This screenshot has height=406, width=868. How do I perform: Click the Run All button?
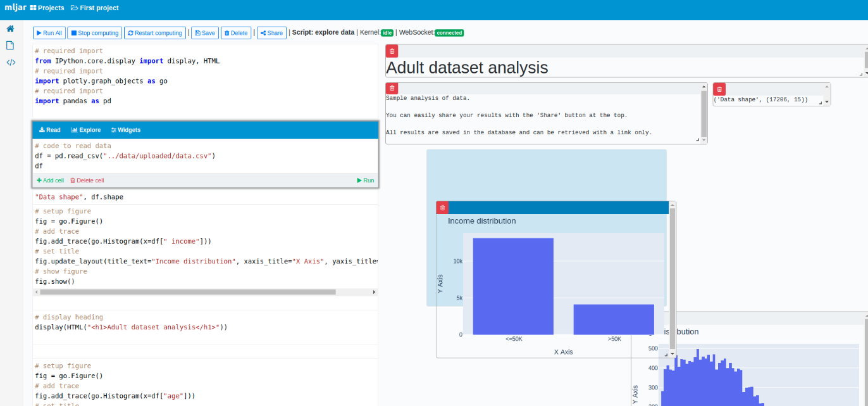tap(49, 33)
